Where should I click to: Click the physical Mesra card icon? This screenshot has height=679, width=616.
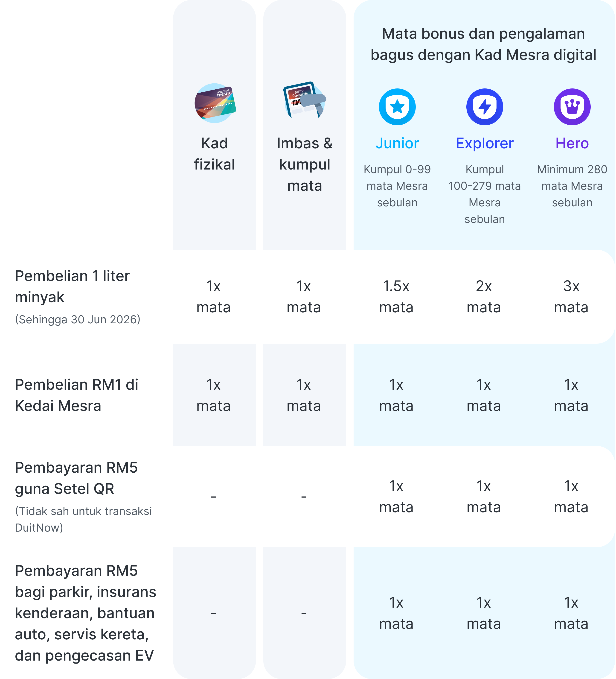[215, 103]
